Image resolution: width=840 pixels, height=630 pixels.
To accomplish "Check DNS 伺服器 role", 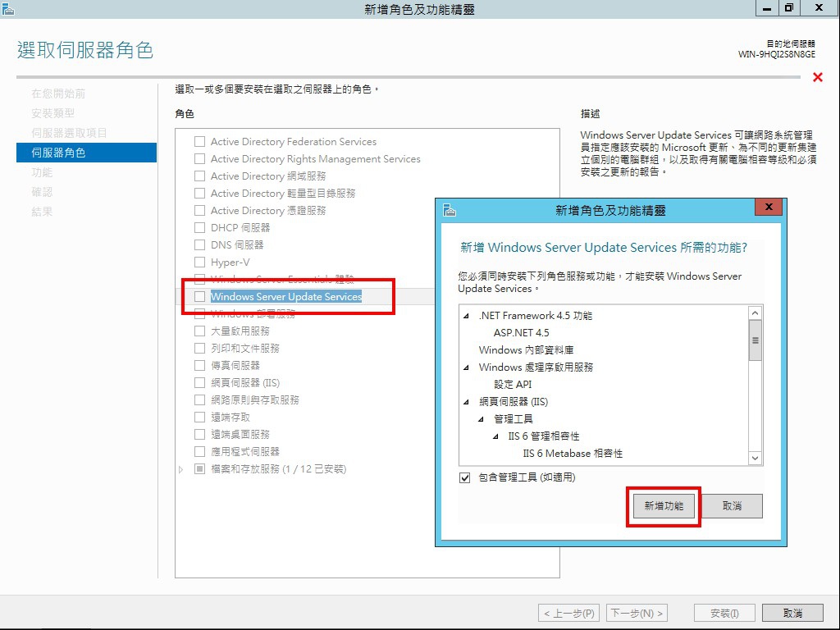I will click(200, 244).
